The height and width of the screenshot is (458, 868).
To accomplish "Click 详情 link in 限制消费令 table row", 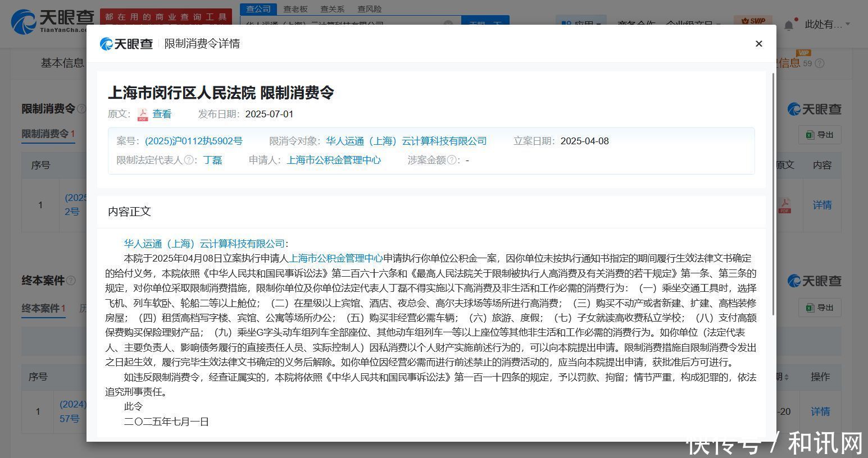I will pyautogui.click(x=822, y=205).
